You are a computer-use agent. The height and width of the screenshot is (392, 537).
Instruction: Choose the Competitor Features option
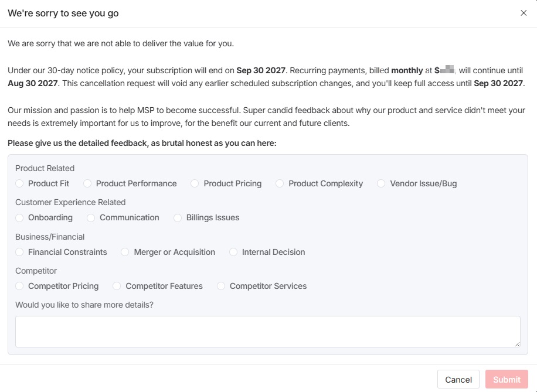click(x=117, y=286)
